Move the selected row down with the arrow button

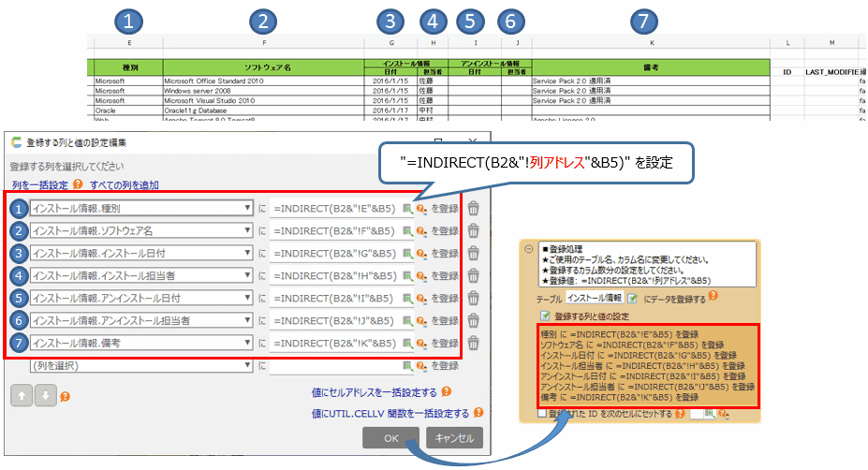pos(43,395)
